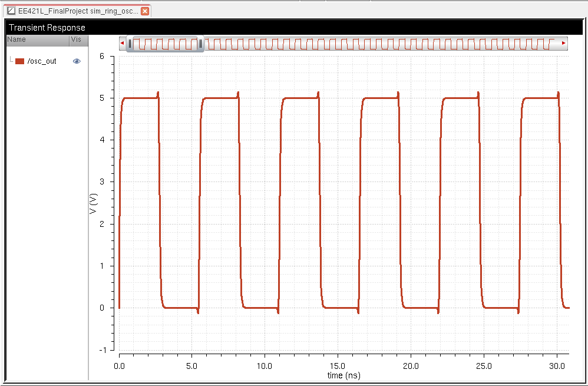Toggle visibility eye for /osc_out

click(77, 61)
